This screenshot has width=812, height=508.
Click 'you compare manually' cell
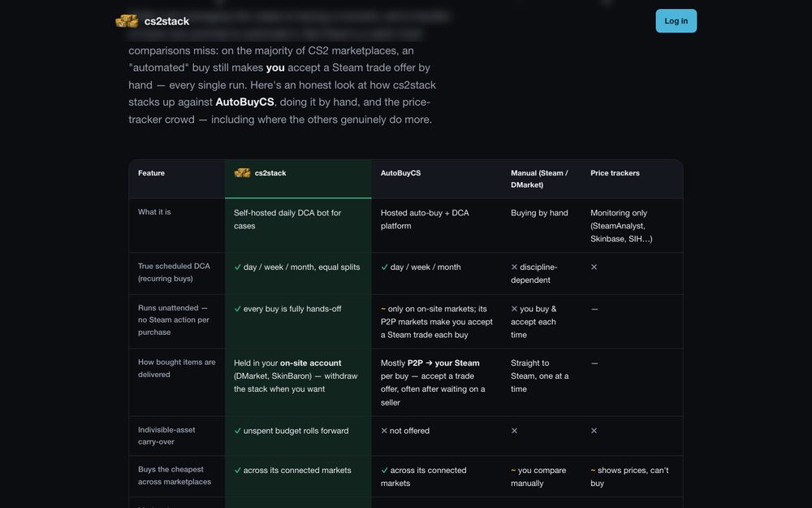tap(538, 476)
